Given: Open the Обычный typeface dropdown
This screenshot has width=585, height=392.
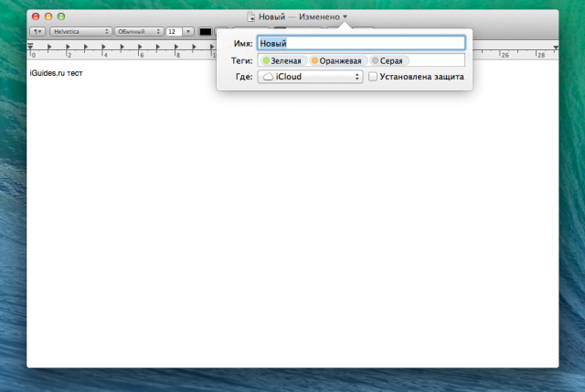Looking at the screenshot, I should coord(139,32).
